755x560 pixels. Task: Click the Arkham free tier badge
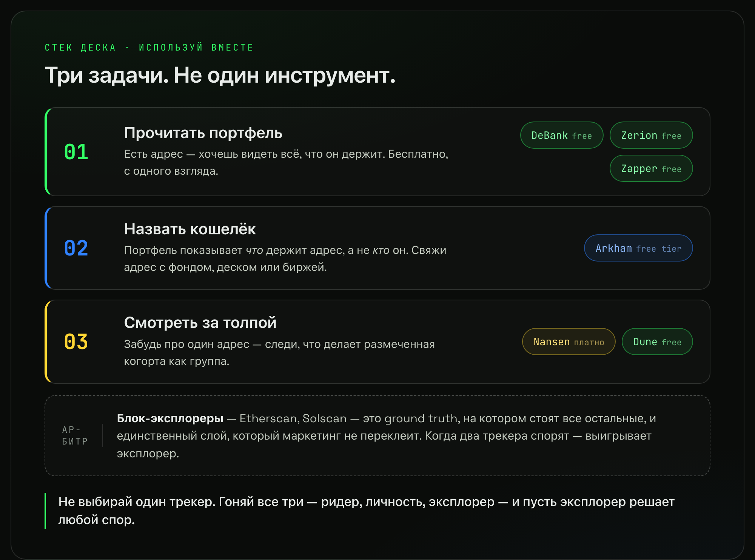pos(638,248)
